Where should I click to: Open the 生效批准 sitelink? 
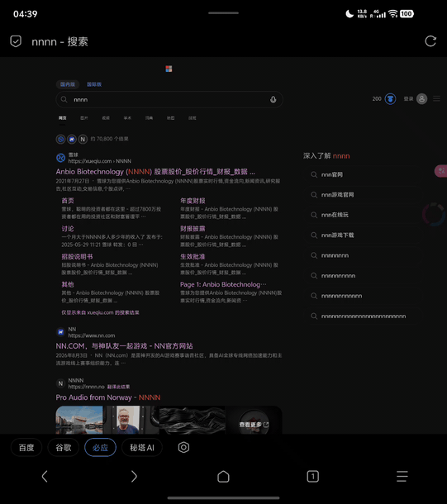[x=193, y=256]
